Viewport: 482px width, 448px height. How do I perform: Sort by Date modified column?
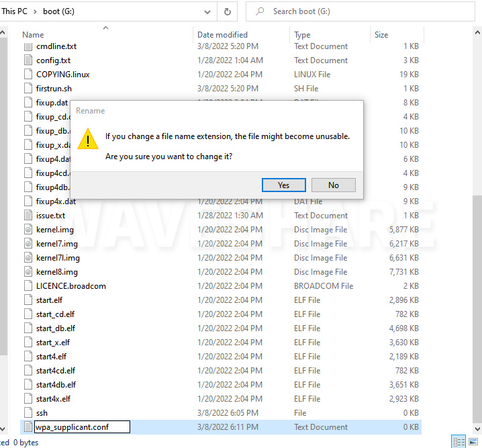pos(222,35)
